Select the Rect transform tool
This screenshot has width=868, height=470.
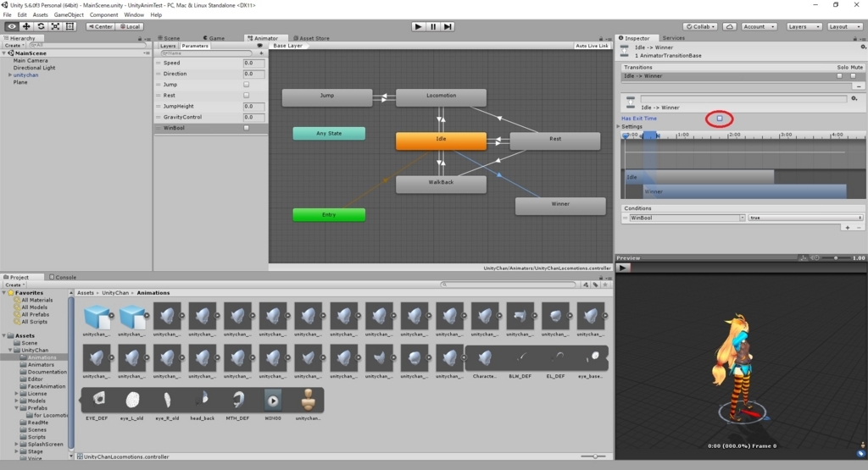coord(70,26)
